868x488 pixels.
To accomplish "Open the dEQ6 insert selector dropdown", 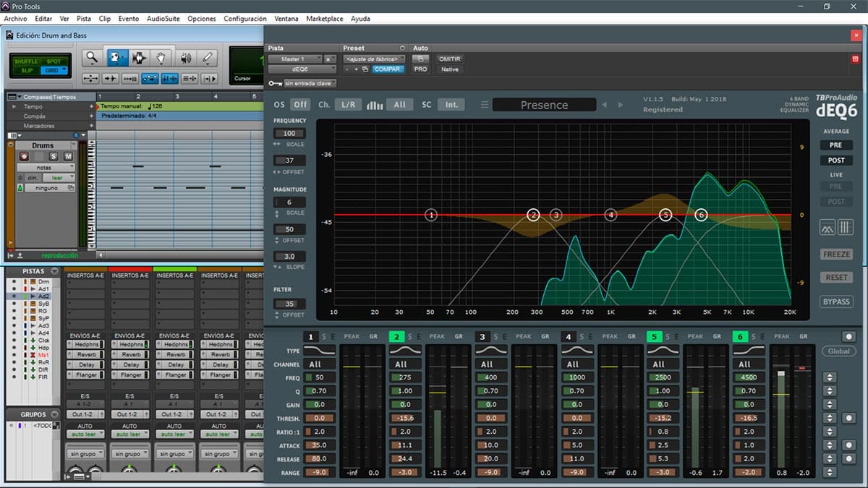I will [x=302, y=69].
